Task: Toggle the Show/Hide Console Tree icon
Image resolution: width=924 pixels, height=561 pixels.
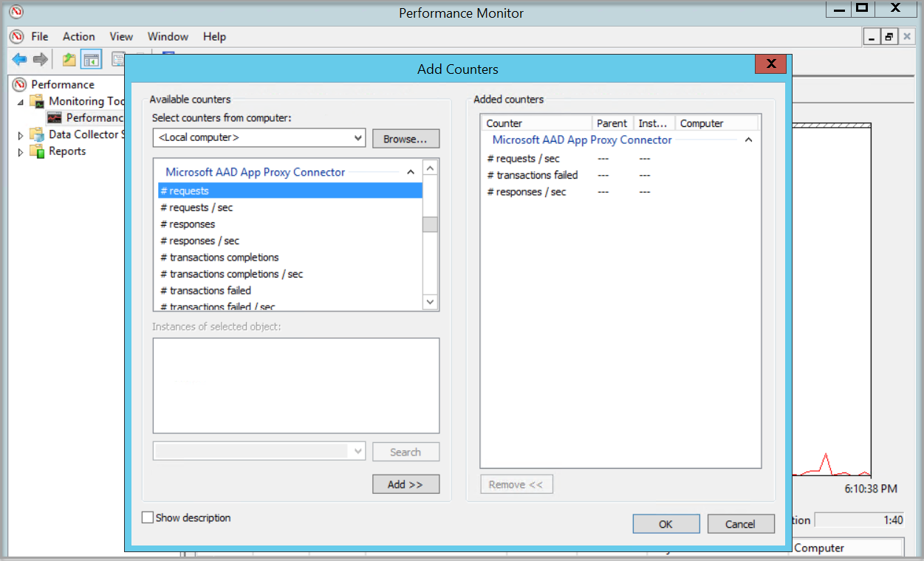Action: (91, 59)
